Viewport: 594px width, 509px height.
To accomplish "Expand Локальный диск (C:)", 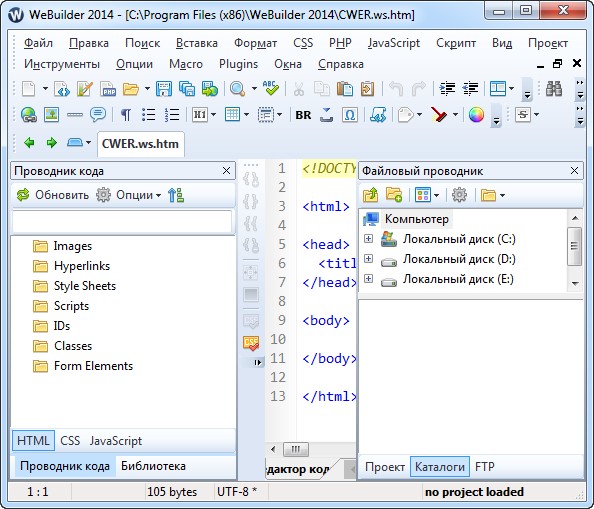I will (x=368, y=239).
